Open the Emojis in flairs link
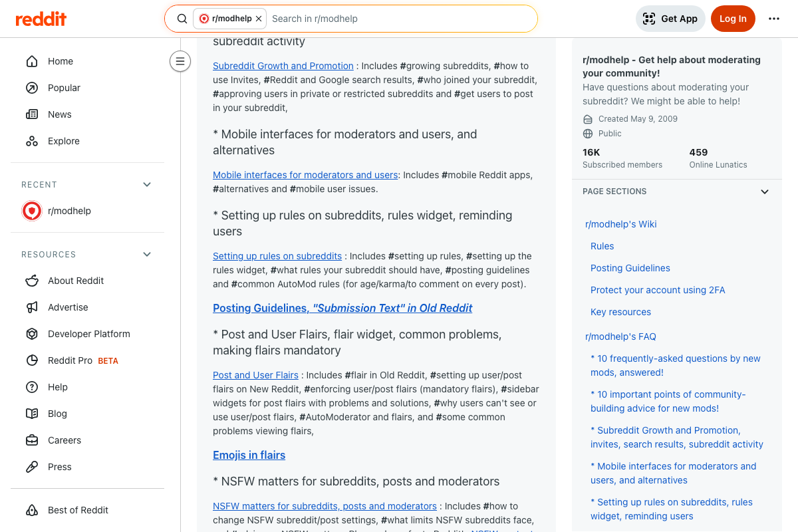The width and height of the screenshot is (798, 532). pyautogui.click(x=249, y=456)
